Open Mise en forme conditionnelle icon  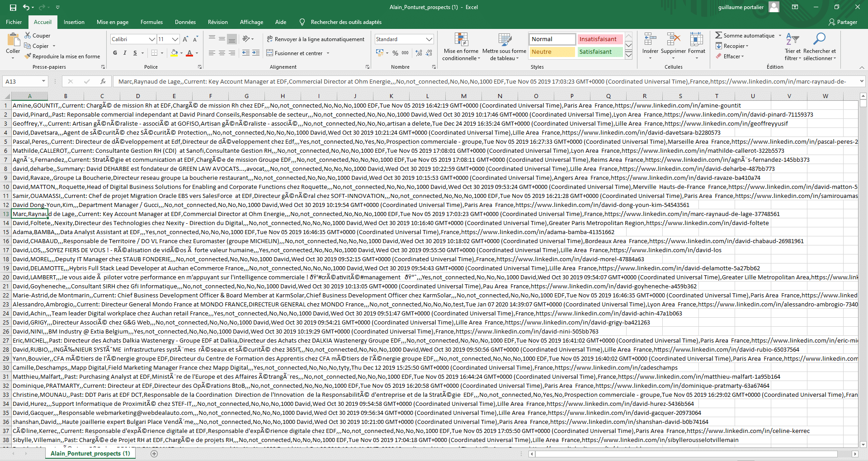pos(461,40)
